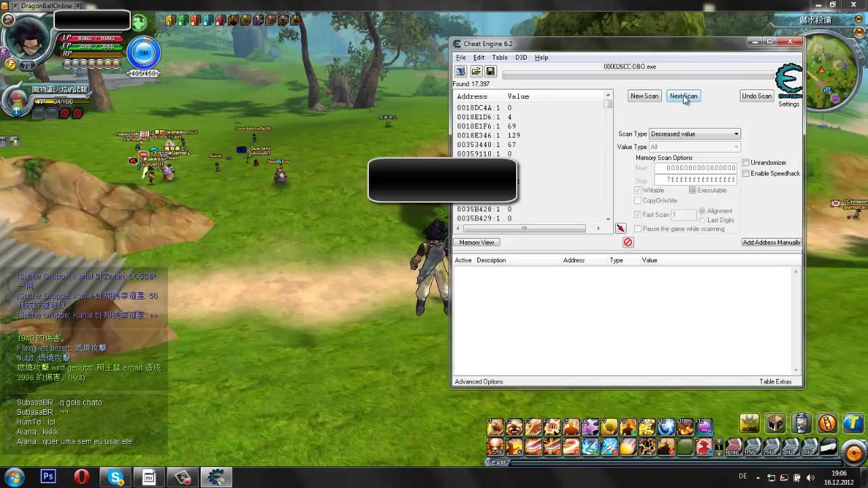Click the New Scan button
This screenshot has width=868, height=488.
tap(644, 96)
